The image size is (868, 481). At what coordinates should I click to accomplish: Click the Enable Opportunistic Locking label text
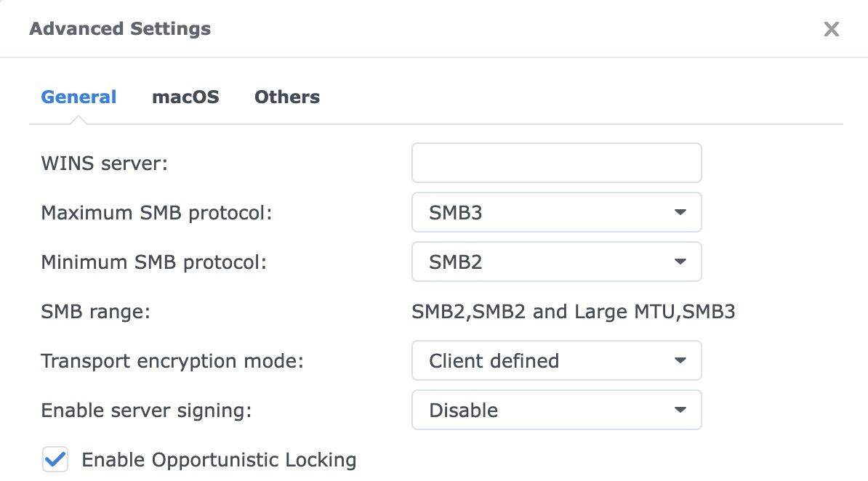(219, 460)
